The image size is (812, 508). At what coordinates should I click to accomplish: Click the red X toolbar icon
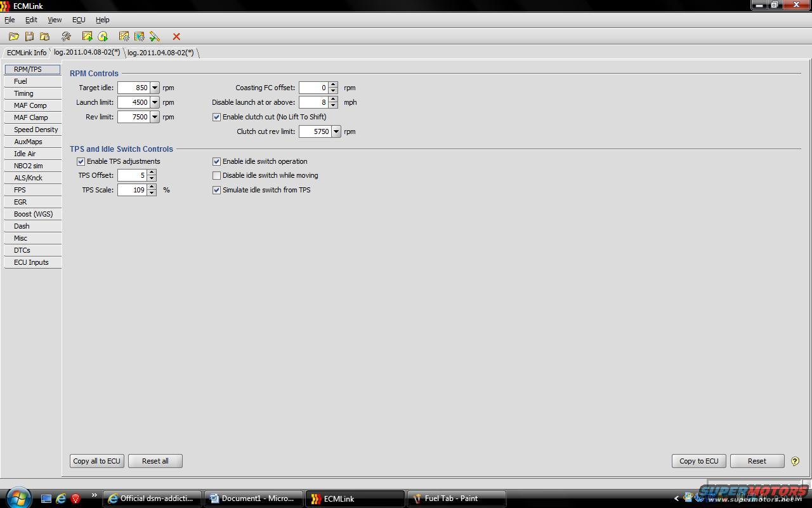click(x=176, y=37)
